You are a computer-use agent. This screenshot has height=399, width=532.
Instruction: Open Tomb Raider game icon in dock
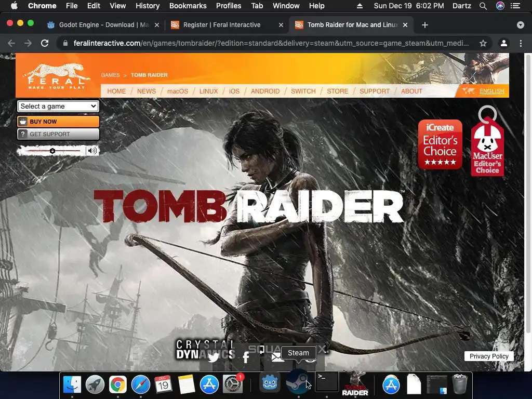(x=355, y=383)
